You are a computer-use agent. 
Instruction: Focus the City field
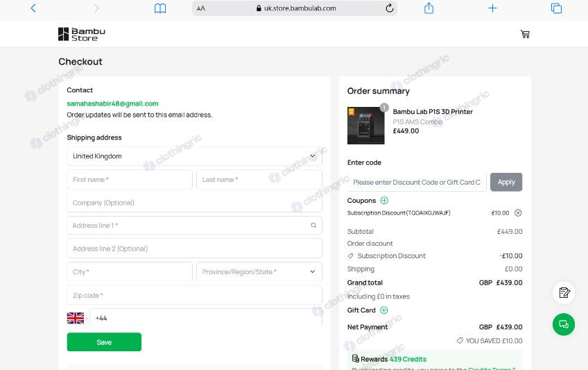click(x=130, y=271)
